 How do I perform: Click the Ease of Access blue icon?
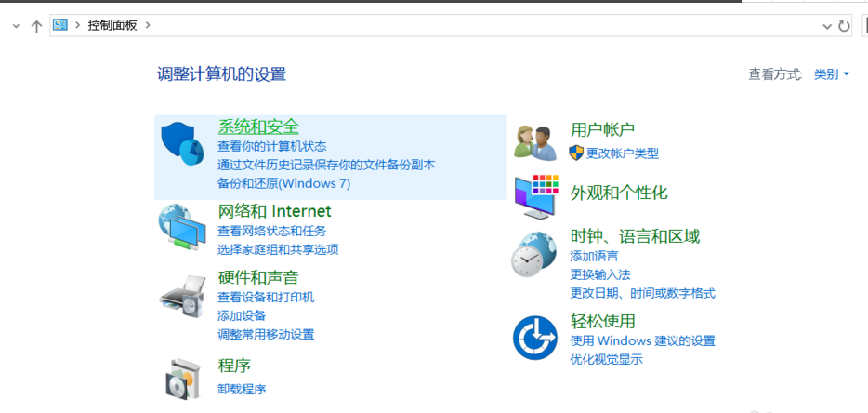click(x=535, y=338)
